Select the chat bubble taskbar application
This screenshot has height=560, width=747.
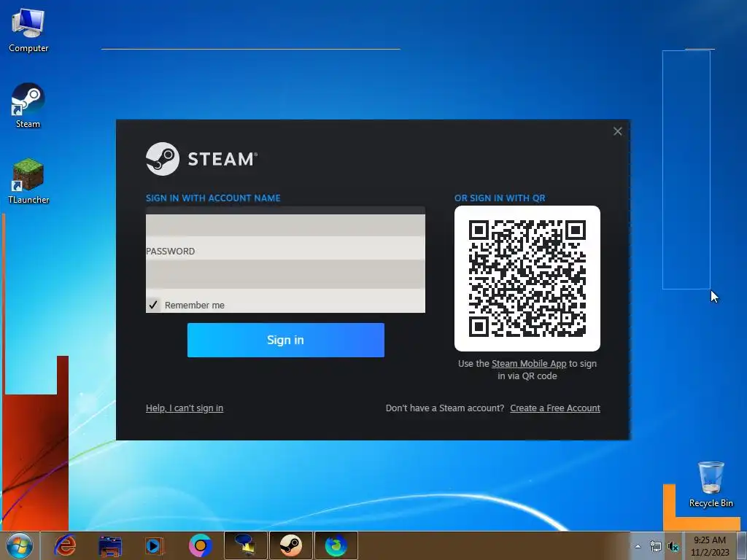(246, 545)
